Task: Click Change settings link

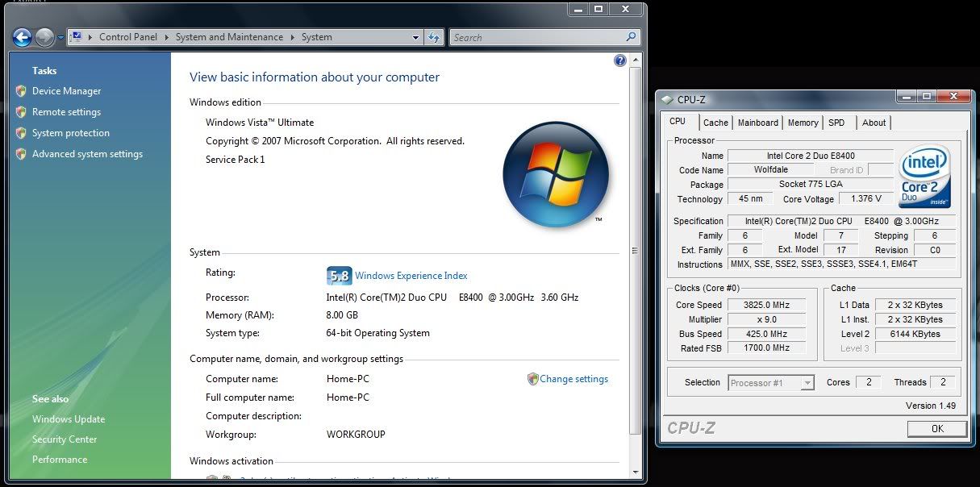Action: click(x=574, y=379)
